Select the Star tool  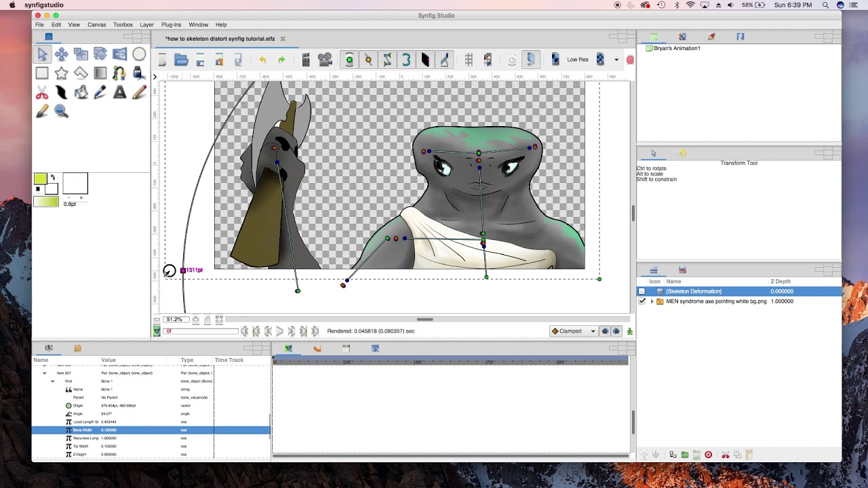pos(62,73)
